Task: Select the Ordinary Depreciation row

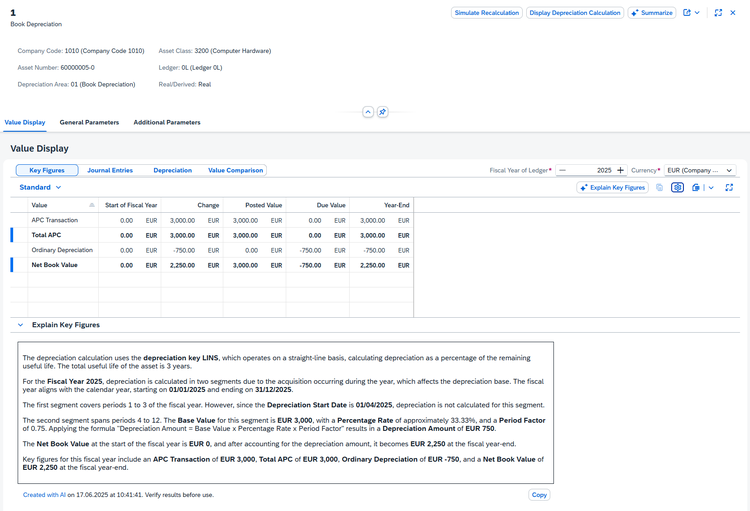Action: (x=212, y=250)
